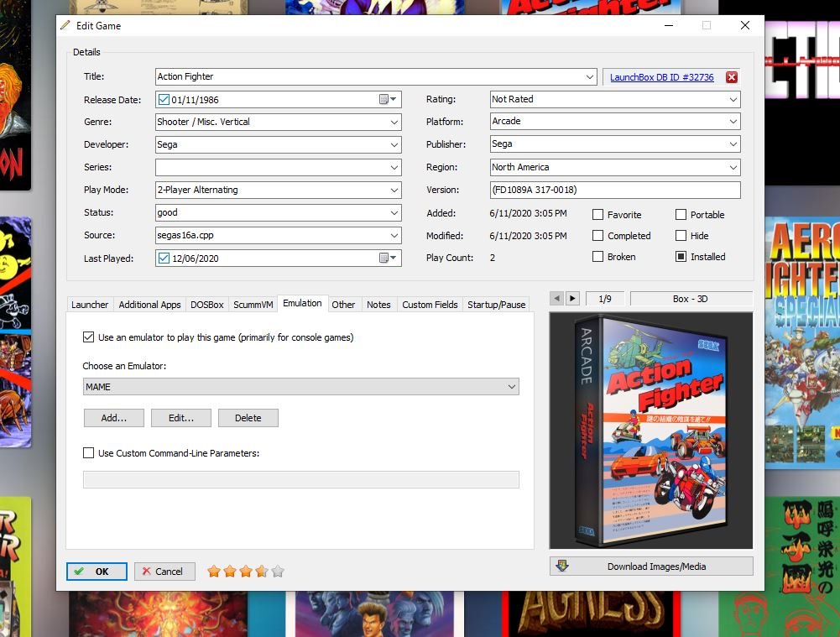The width and height of the screenshot is (840, 637).
Task: Mark the game as Favorite
Action: coord(597,215)
